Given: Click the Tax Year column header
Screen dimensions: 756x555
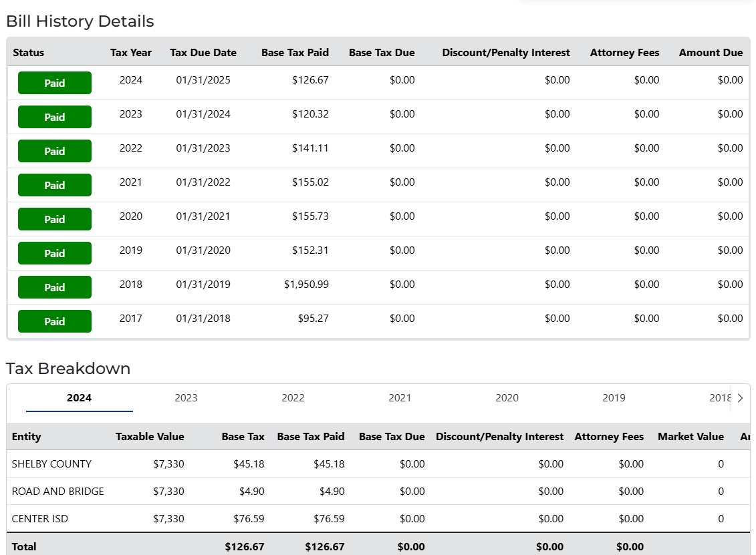Looking at the screenshot, I should (x=131, y=53).
